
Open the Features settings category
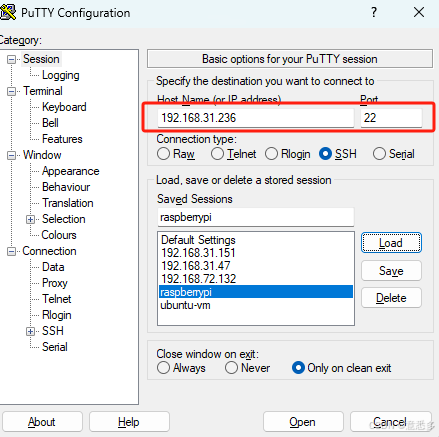point(62,139)
